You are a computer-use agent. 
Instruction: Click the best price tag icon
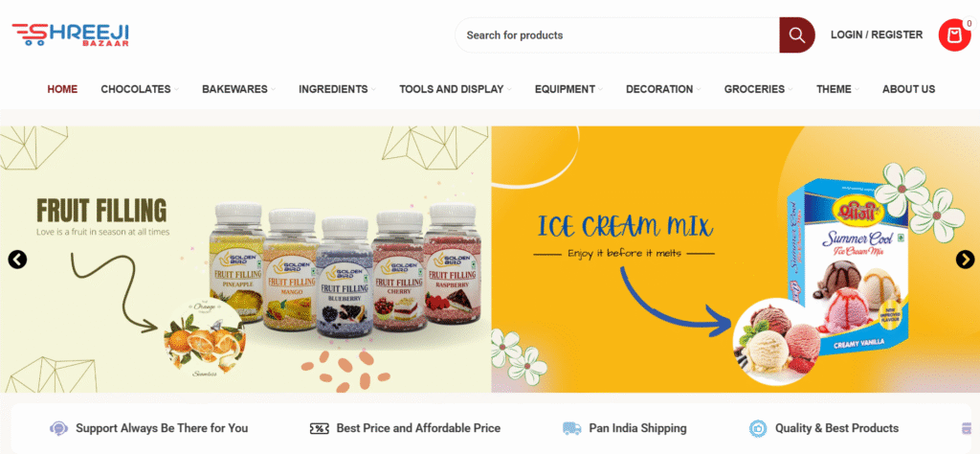tap(320, 428)
